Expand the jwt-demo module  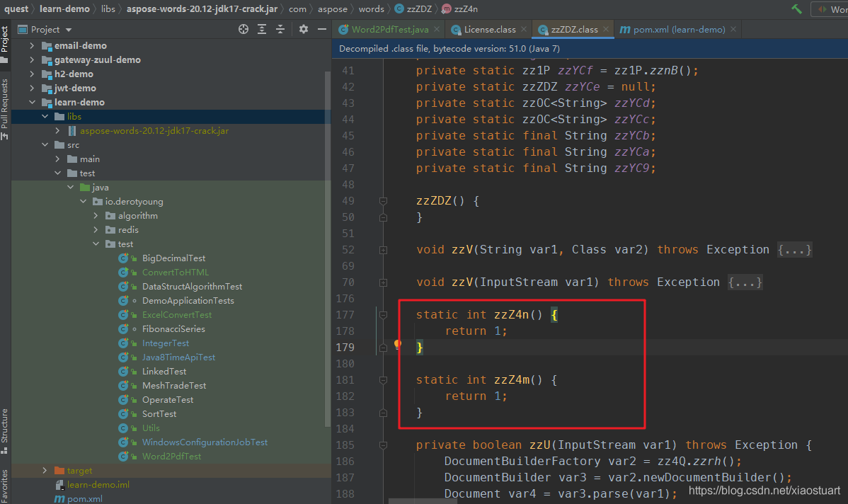[x=32, y=88]
